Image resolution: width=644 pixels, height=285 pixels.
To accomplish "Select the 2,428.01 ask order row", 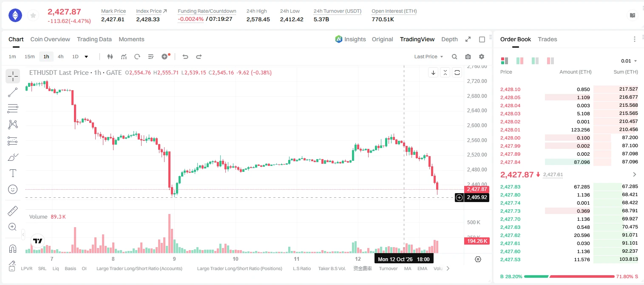I will pos(569,130).
